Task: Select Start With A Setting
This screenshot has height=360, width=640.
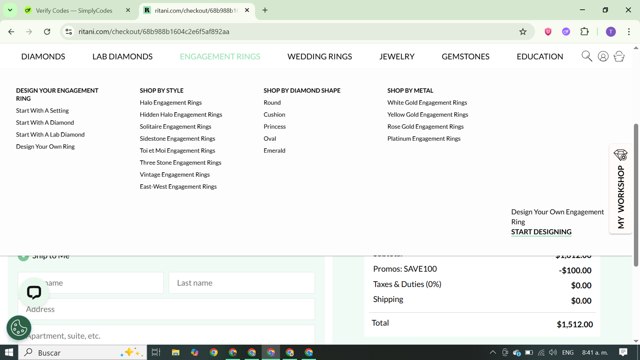Action: pos(42,111)
